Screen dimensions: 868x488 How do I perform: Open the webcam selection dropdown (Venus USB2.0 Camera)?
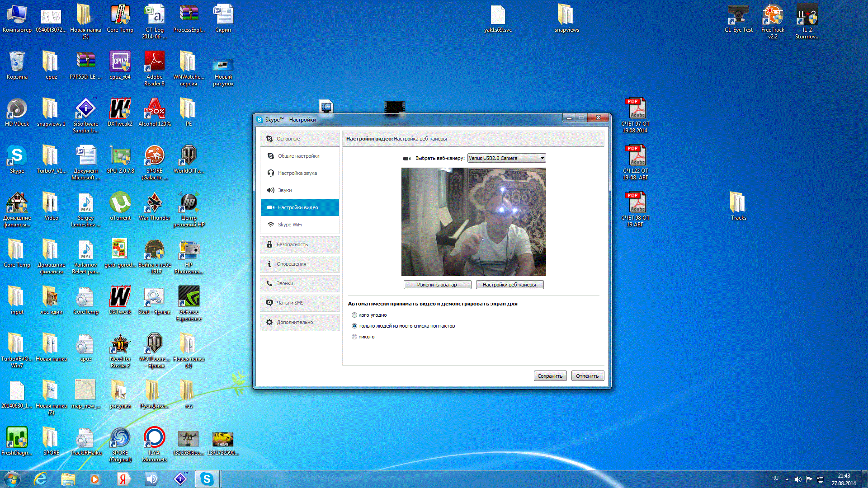click(506, 158)
